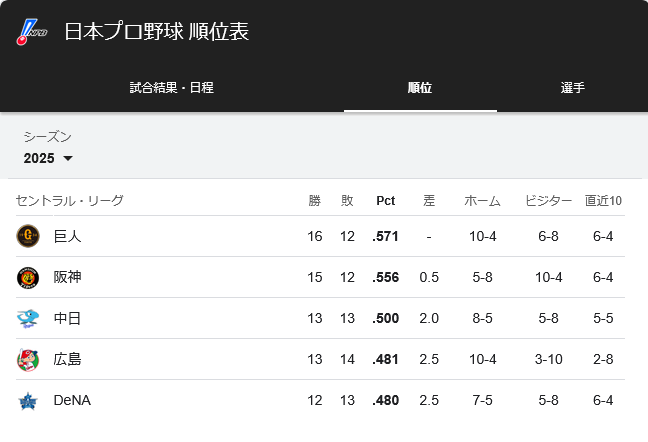Viewport: 648px width, 442px height.
Task: Open the 巨人 team name link
Action: coord(67,236)
